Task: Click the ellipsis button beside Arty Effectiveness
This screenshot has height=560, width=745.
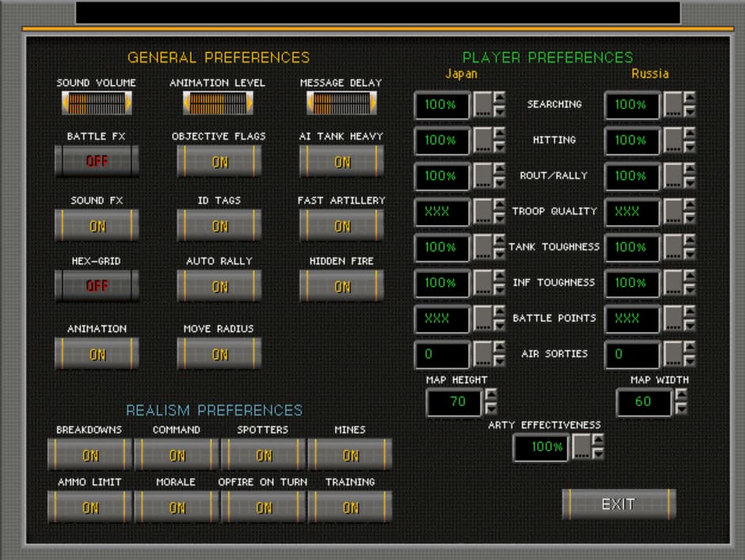Action: click(x=581, y=448)
